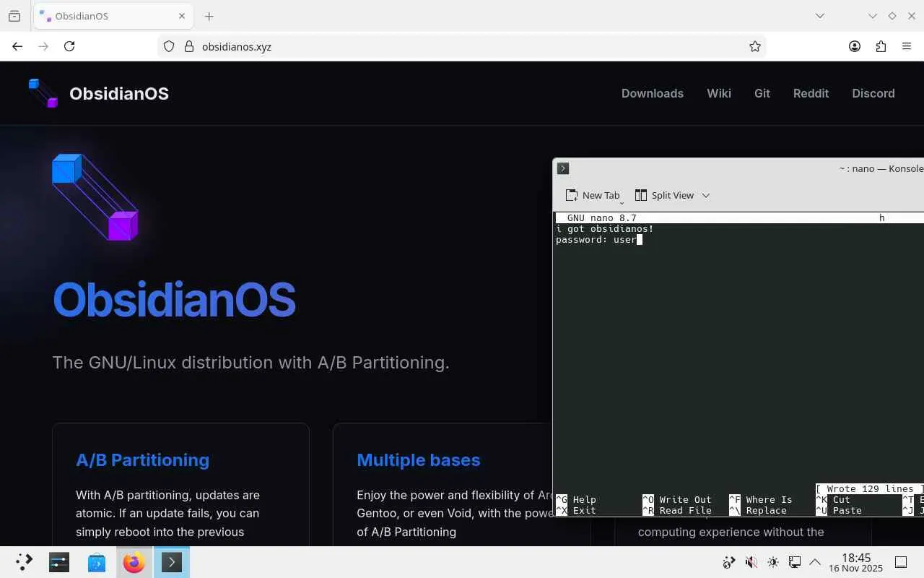Go forward one page in Firefox
Image resolution: width=924 pixels, height=578 pixels.
43,46
